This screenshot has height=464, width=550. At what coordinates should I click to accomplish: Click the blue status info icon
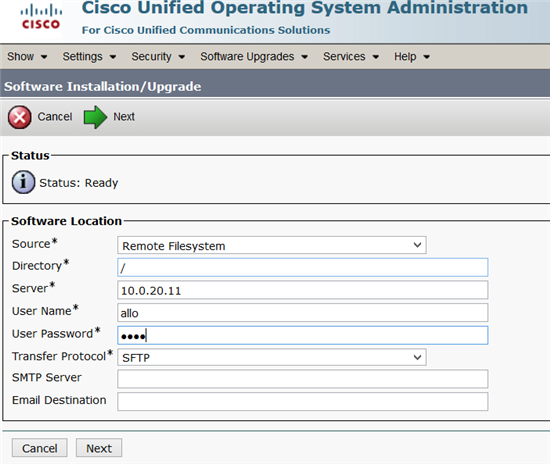click(23, 182)
